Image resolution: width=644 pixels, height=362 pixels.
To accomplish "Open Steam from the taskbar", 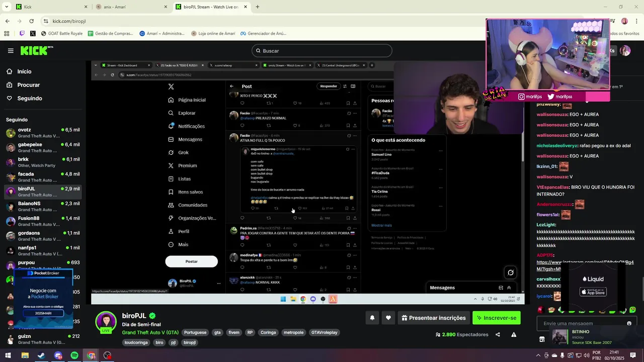I will pyautogui.click(x=41, y=355).
